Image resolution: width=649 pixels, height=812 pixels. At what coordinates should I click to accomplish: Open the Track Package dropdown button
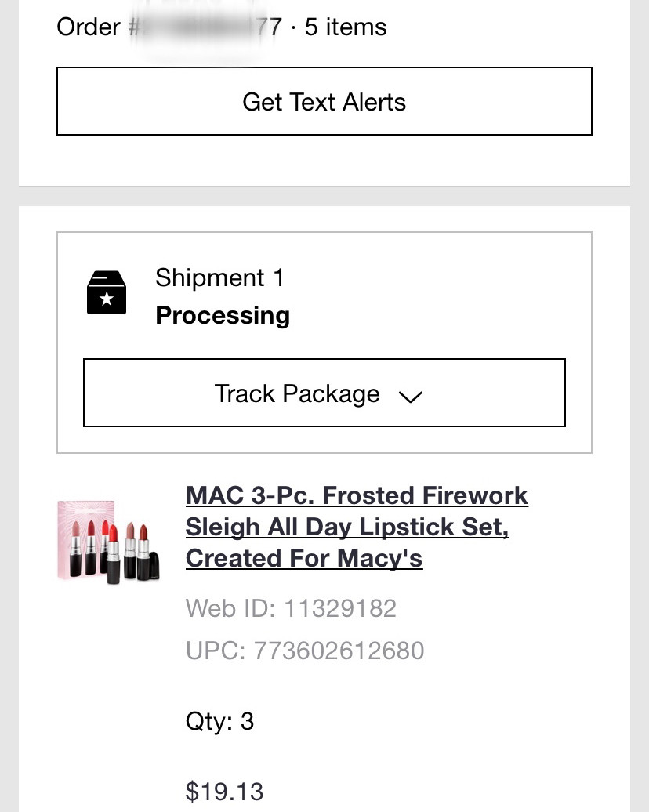324,393
